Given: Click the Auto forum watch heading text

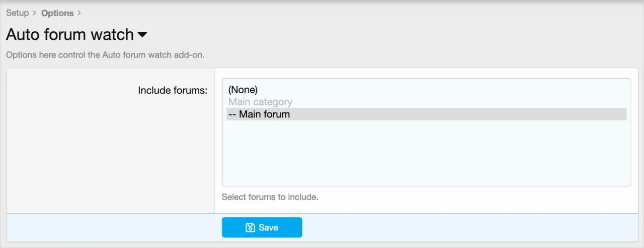Looking at the screenshot, I should (70, 35).
